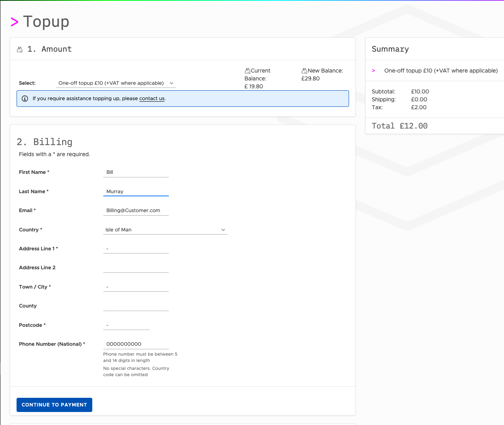Open the topup amount Select dropdown
Screen dimensions: 504x425
[x=116, y=83]
